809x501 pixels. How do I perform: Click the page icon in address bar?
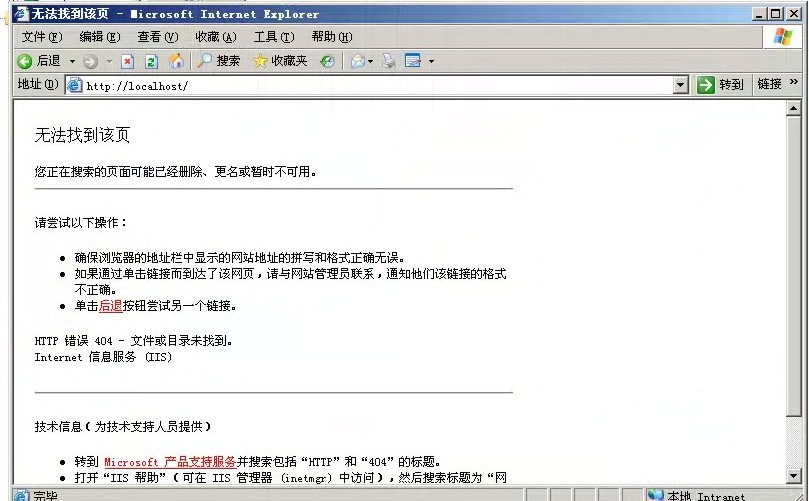pyautogui.click(x=75, y=85)
